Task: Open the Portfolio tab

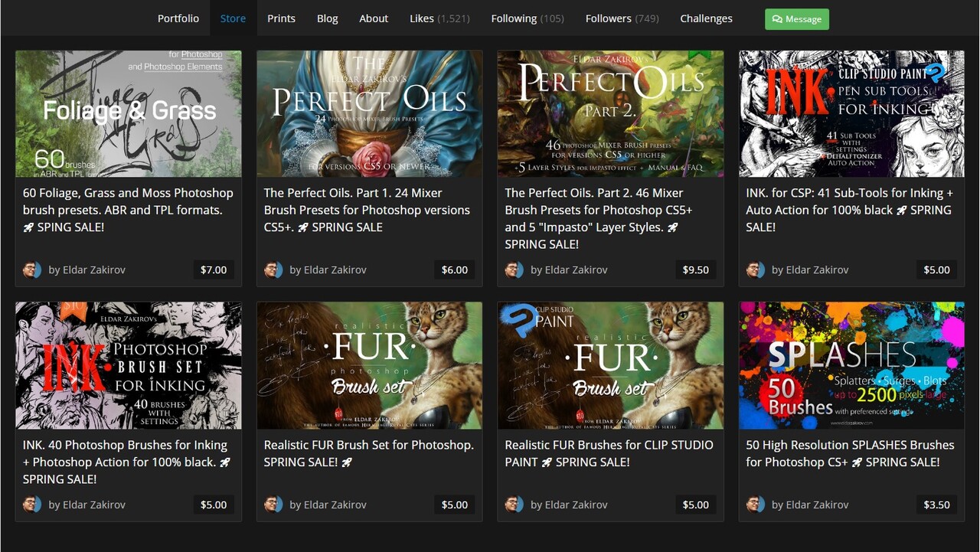Action: tap(178, 18)
